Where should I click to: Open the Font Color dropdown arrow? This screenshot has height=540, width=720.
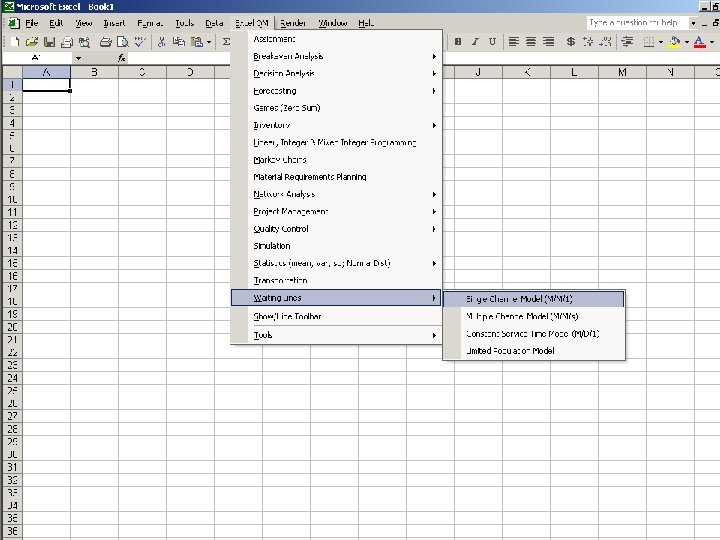click(x=712, y=42)
